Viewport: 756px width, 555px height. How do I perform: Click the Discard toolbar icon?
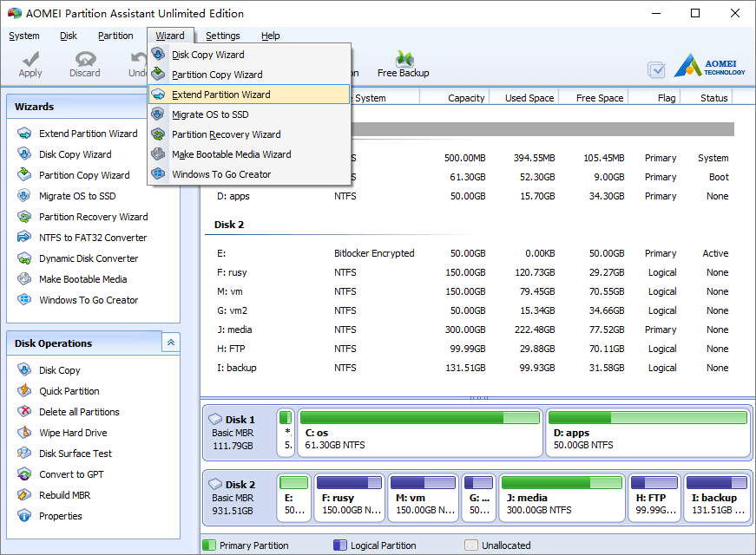click(x=85, y=60)
